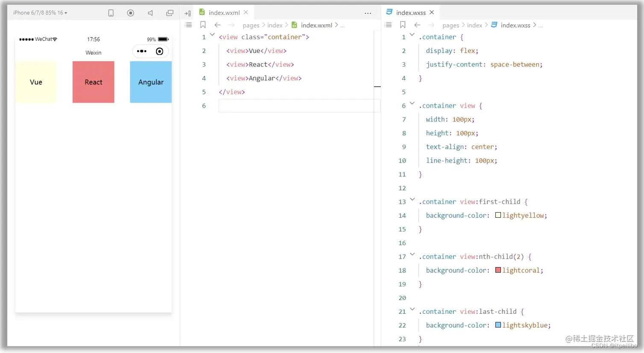The image size is (644, 353).
Task: Collapse the .container view fold at line 6
Action: pyautogui.click(x=412, y=103)
